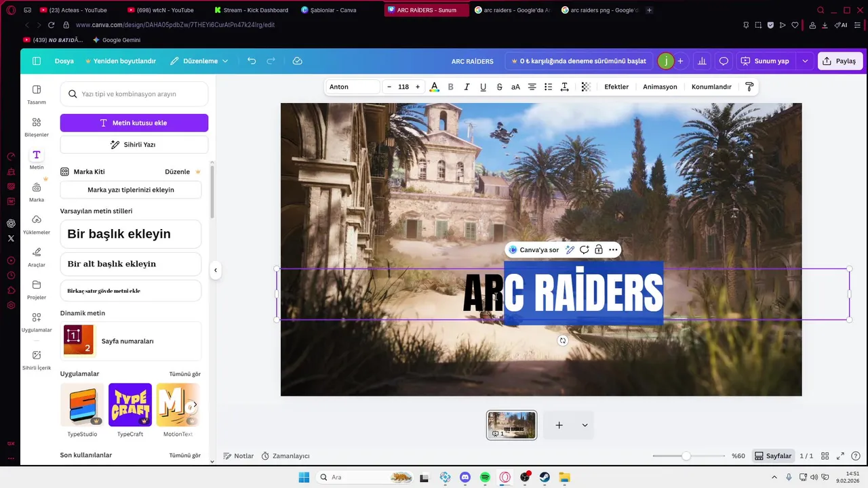This screenshot has height=488, width=868.
Task: Open the analytics chart icon
Action: tap(702, 61)
